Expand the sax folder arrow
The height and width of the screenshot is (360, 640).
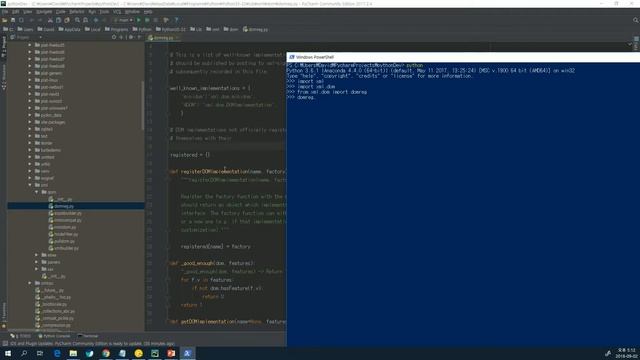(36, 269)
